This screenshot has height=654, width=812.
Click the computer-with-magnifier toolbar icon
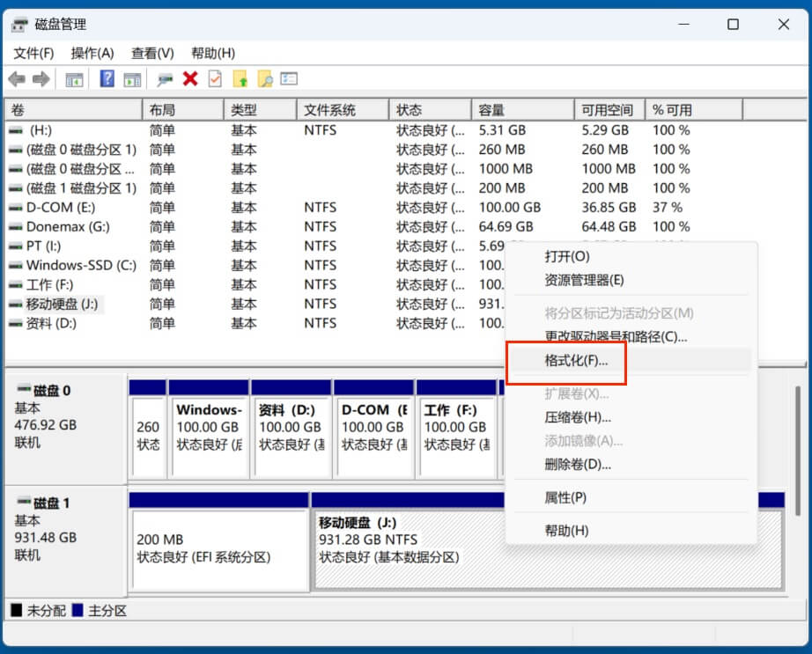pos(166,78)
